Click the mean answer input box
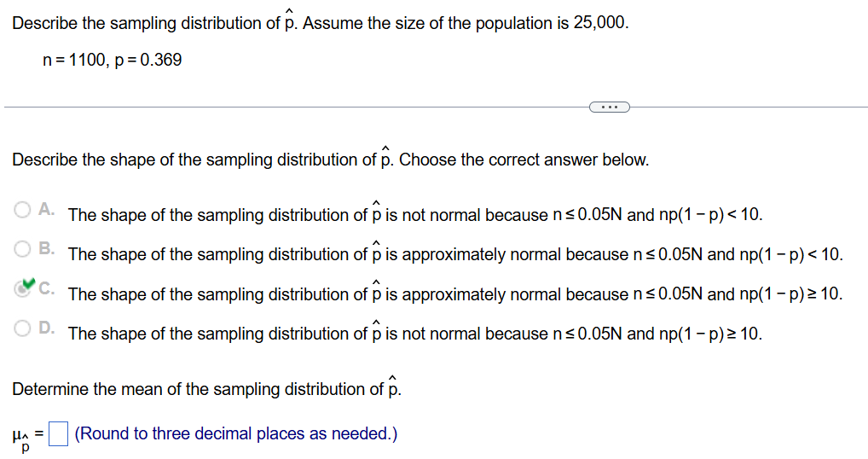This screenshot has width=868, height=459. click(58, 434)
